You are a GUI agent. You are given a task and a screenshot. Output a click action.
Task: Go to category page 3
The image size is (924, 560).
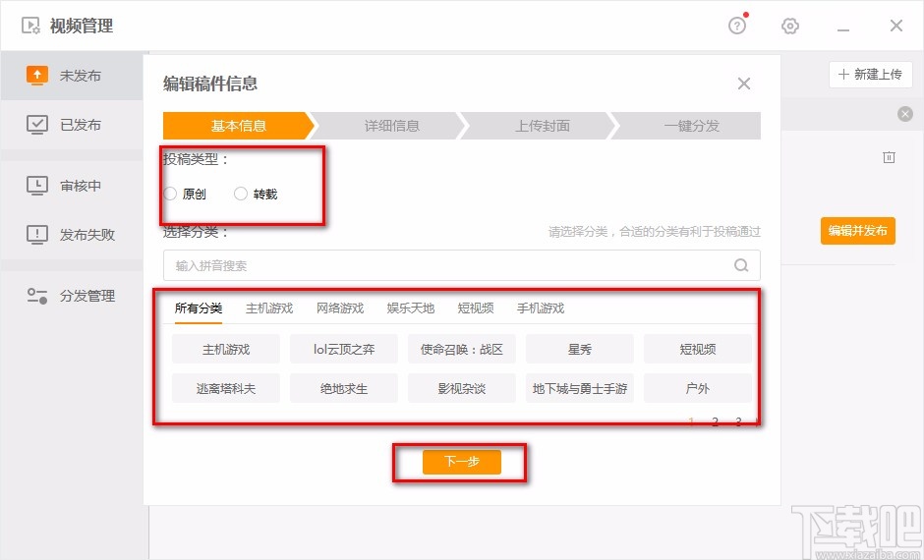[x=738, y=421]
